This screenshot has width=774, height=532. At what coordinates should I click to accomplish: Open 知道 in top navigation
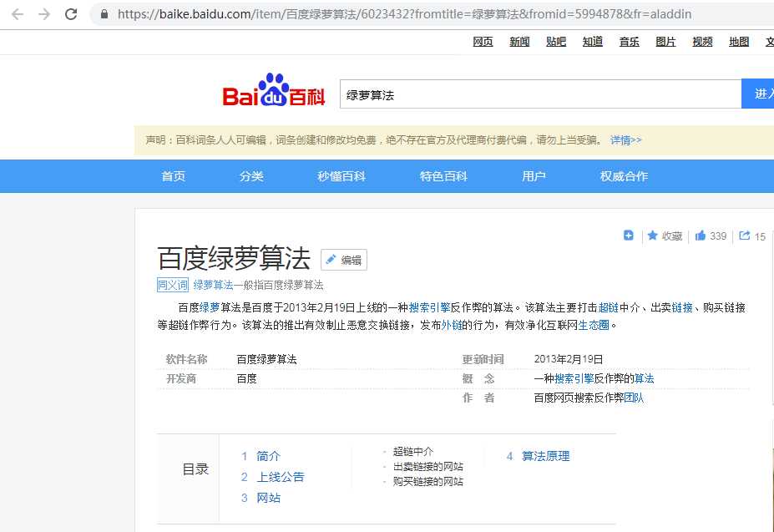[x=592, y=42]
